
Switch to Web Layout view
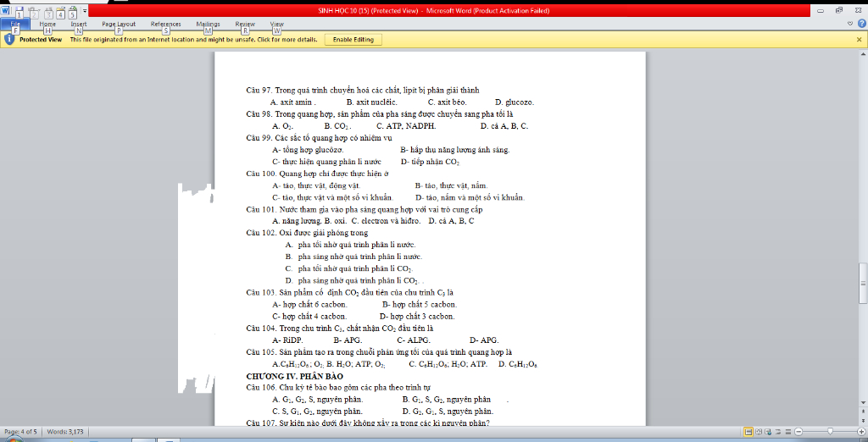point(768,432)
